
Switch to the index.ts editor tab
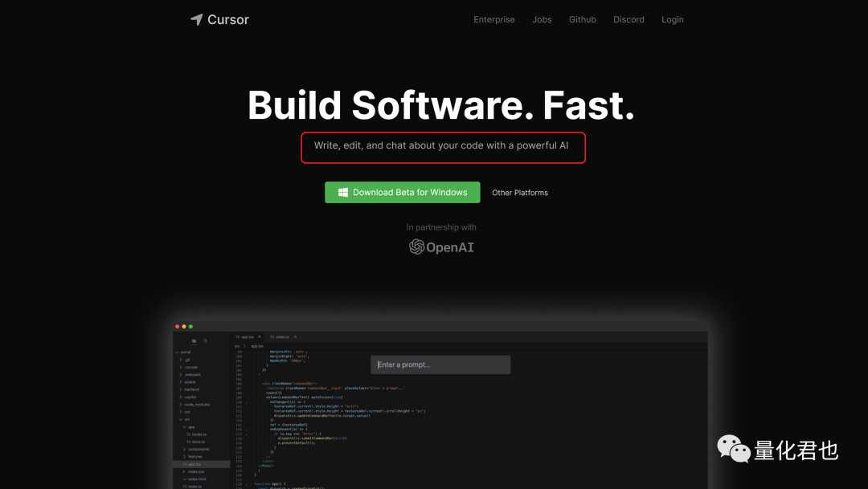coord(280,337)
